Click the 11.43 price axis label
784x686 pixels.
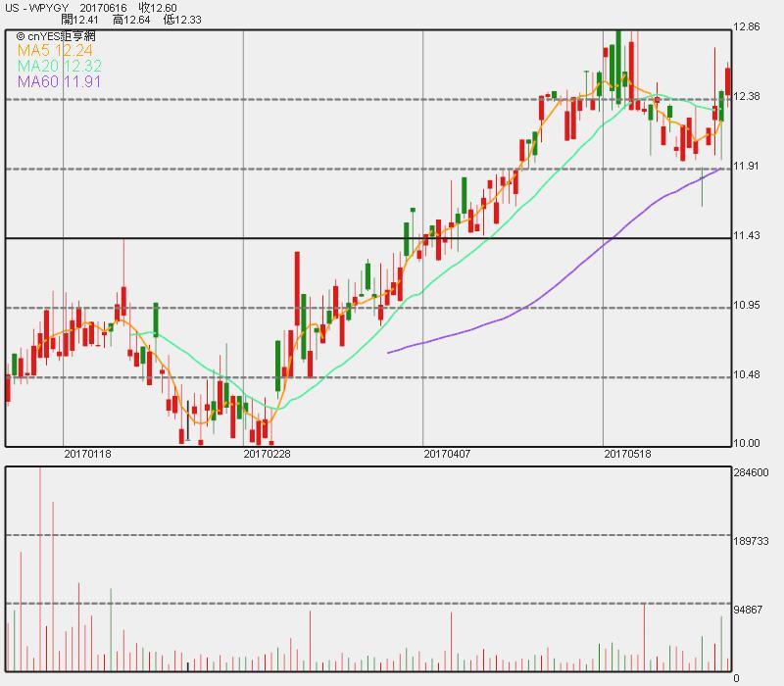pos(746,235)
